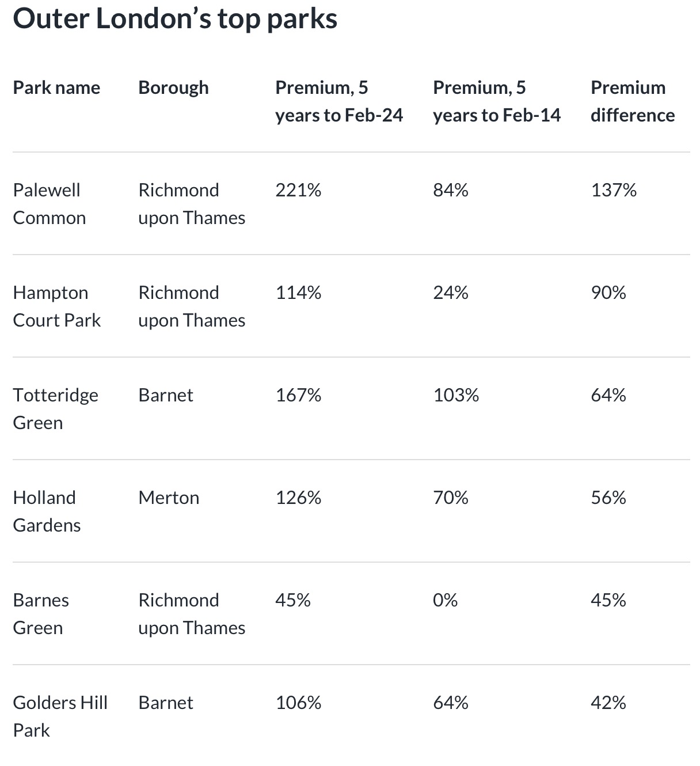700x766 pixels.
Task: Select the "Borough" column header
Action: click(173, 88)
